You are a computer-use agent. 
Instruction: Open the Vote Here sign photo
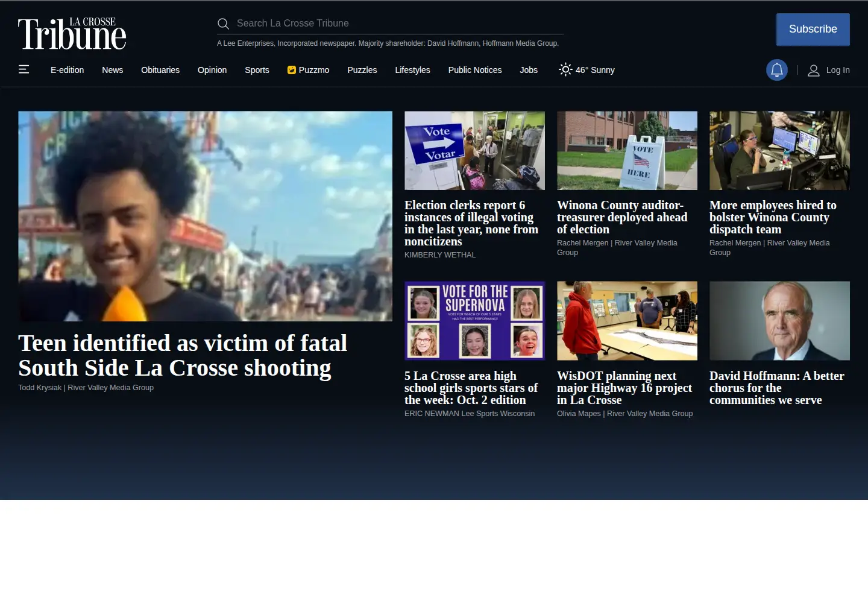[x=627, y=150]
